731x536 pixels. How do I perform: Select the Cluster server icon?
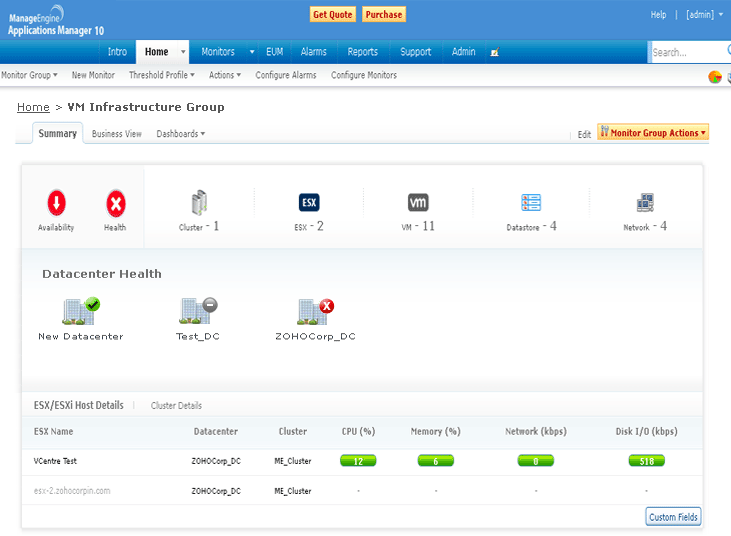point(198,203)
